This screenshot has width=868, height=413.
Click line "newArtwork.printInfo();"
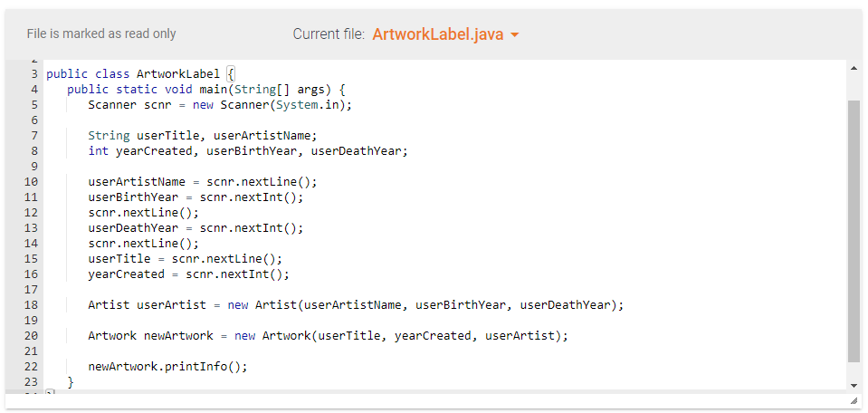point(167,367)
